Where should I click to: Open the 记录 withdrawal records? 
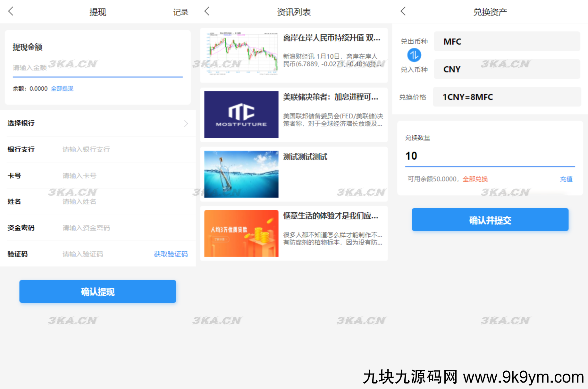(181, 12)
